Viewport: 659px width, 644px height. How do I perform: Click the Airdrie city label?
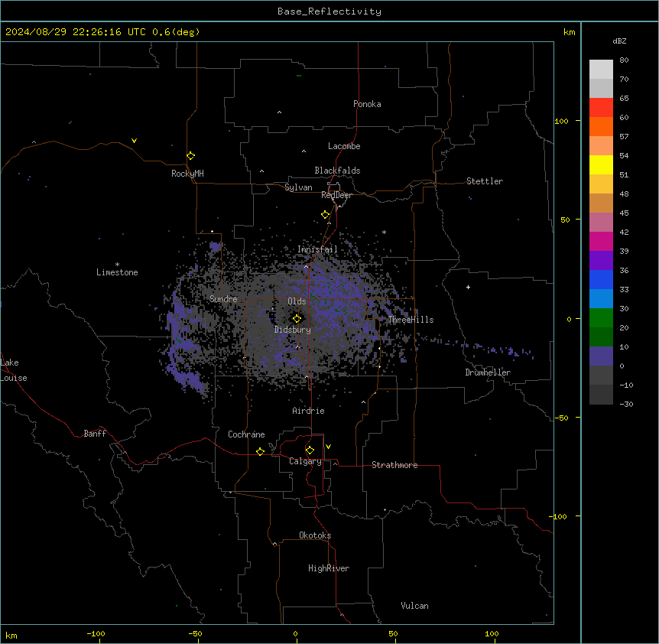[x=308, y=411]
